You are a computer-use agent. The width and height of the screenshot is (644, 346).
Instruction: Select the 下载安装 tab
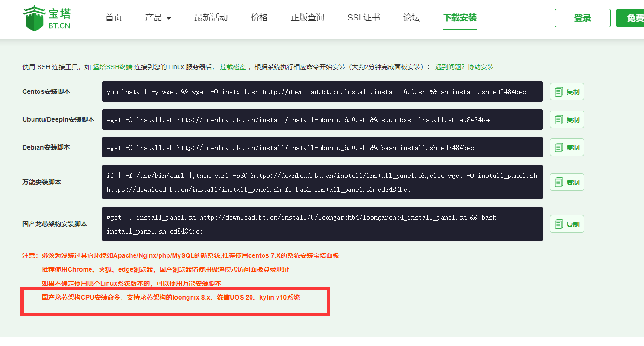click(x=460, y=18)
